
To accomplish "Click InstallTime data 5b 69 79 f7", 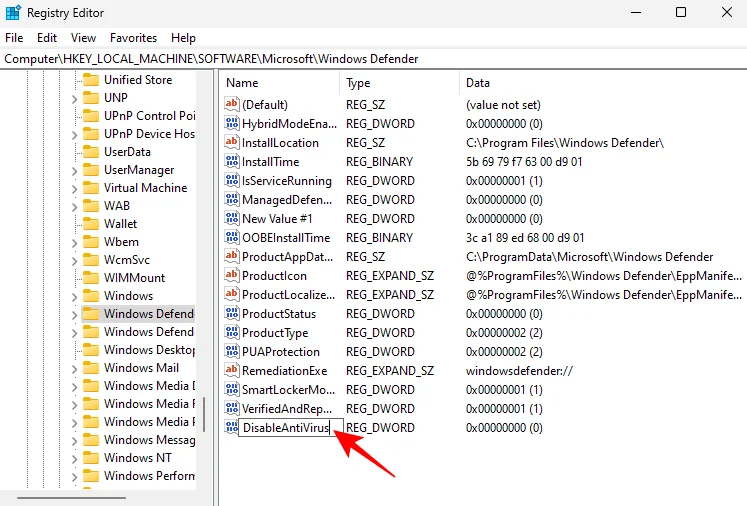I will click(x=524, y=162).
